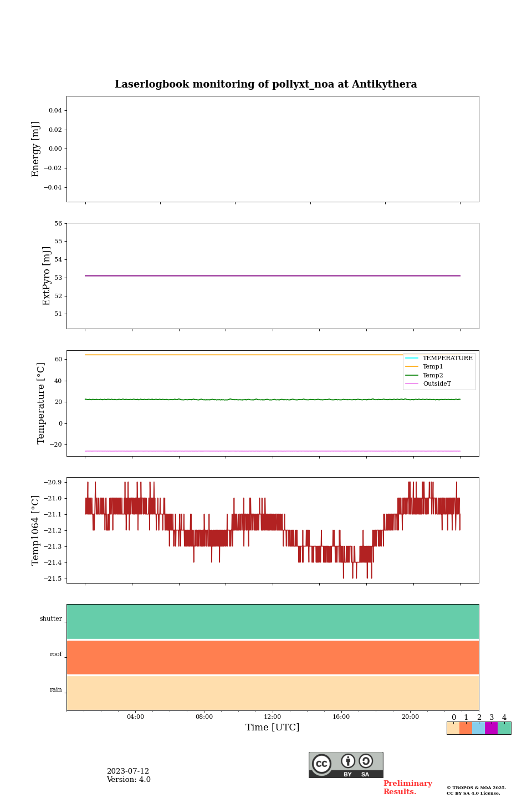Click the SA share-alike arrow icon
532x798 pixels.
tap(366, 761)
